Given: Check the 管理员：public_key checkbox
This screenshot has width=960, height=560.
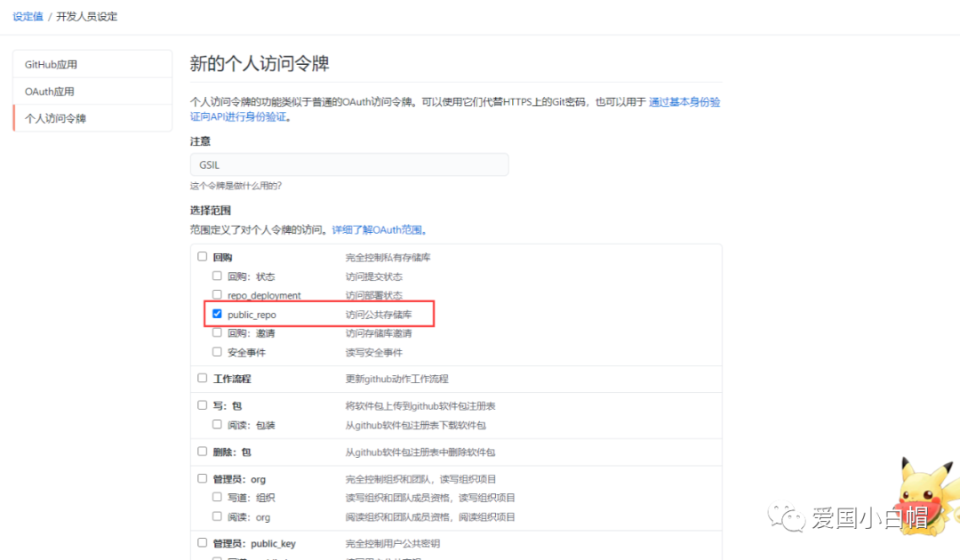Looking at the screenshot, I should [203, 543].
